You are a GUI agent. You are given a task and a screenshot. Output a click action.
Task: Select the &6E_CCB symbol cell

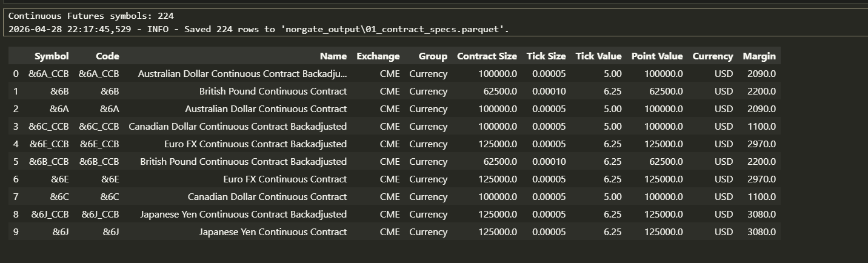click(48, 144)
